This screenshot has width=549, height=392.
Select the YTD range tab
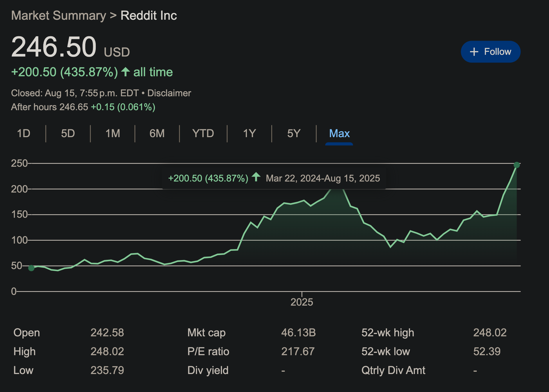coord(203,133)
